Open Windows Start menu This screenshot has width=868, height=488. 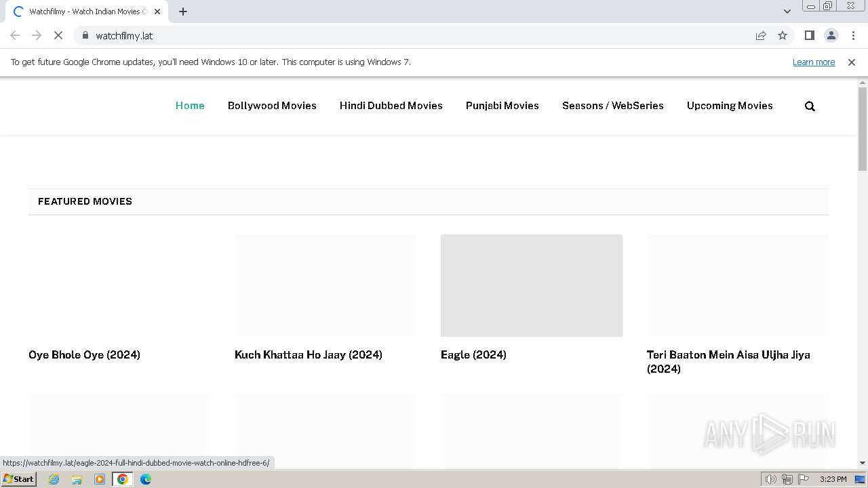19,479
